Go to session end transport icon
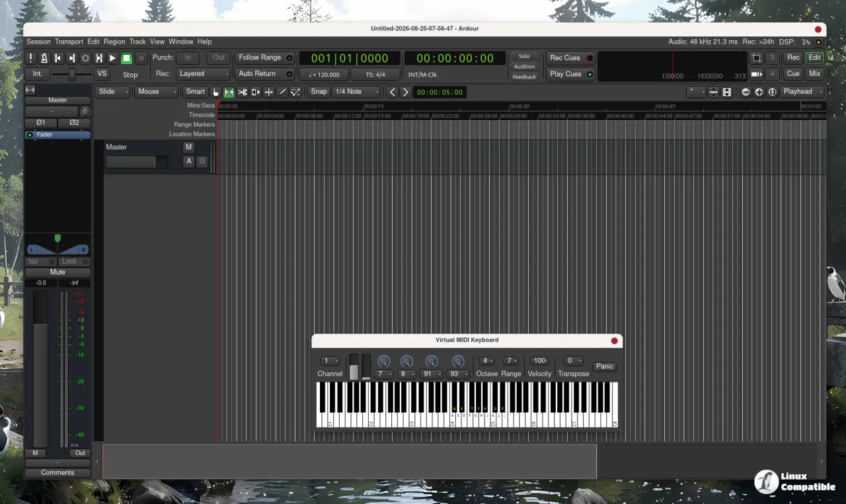 coord(71,58)
